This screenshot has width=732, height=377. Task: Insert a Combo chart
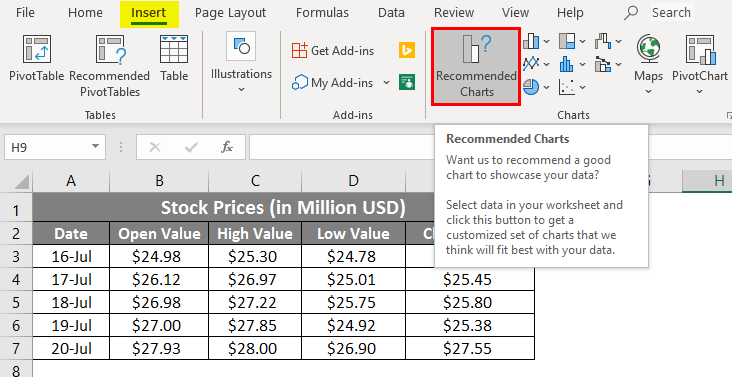603,64
